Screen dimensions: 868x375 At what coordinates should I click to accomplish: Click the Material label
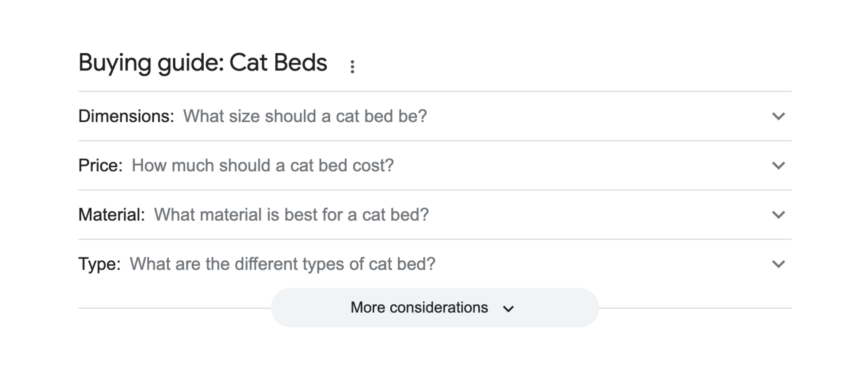(112, 215)
